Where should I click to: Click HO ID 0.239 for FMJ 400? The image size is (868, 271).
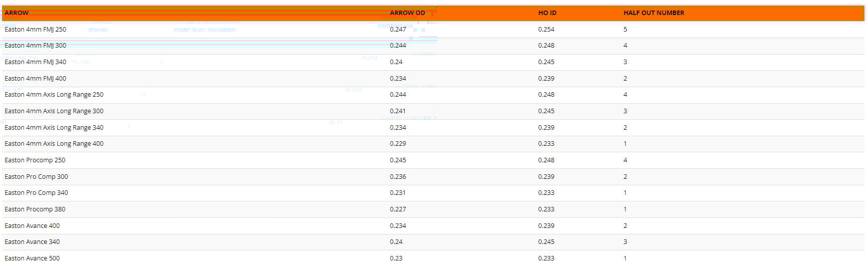546,79
